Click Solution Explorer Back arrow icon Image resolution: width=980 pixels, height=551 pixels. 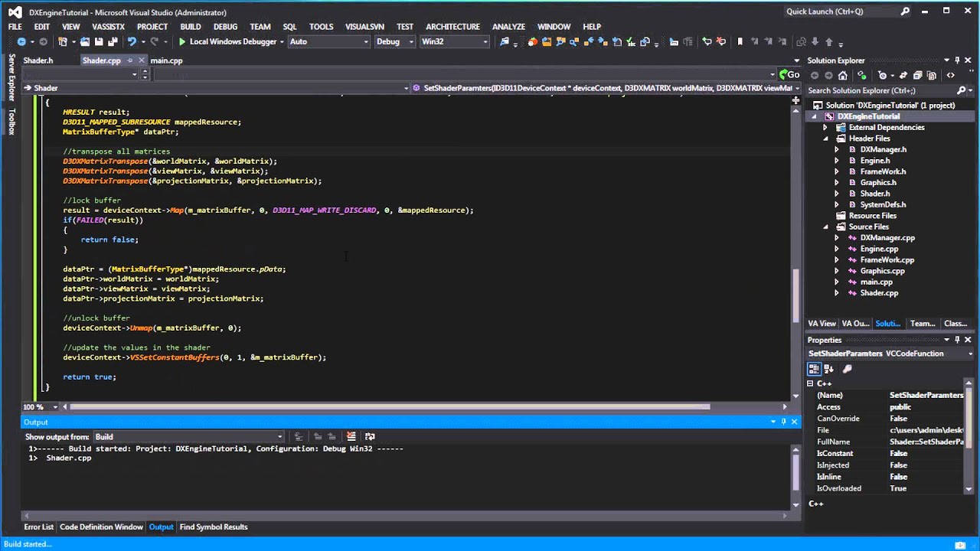pos(815,75)
